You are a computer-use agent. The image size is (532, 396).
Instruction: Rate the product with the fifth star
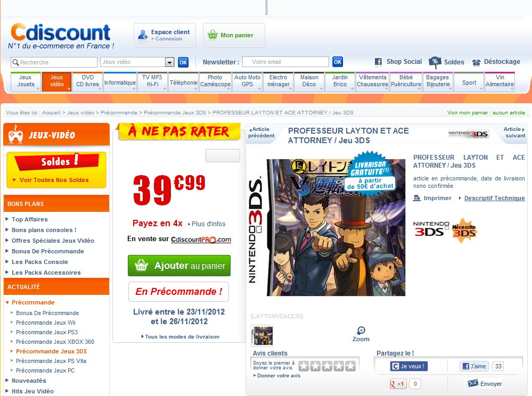click(x=350, y=366)
